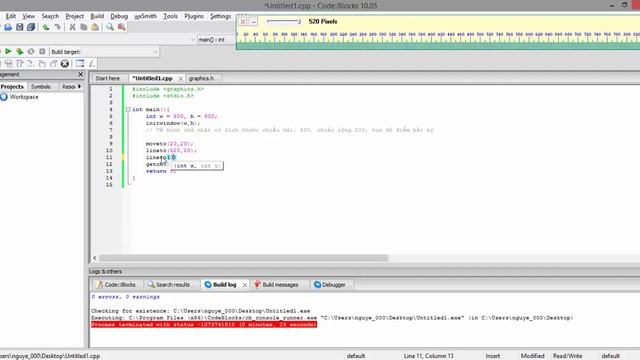Open the Project menu
The width and height of the screenshot is (640, 360).
(75, 16)
